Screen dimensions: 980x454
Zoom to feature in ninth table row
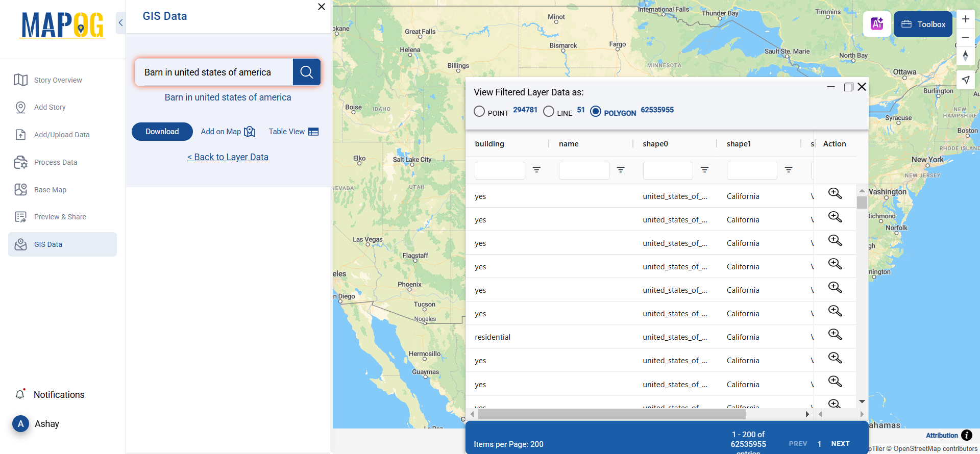tap(835, 381)
